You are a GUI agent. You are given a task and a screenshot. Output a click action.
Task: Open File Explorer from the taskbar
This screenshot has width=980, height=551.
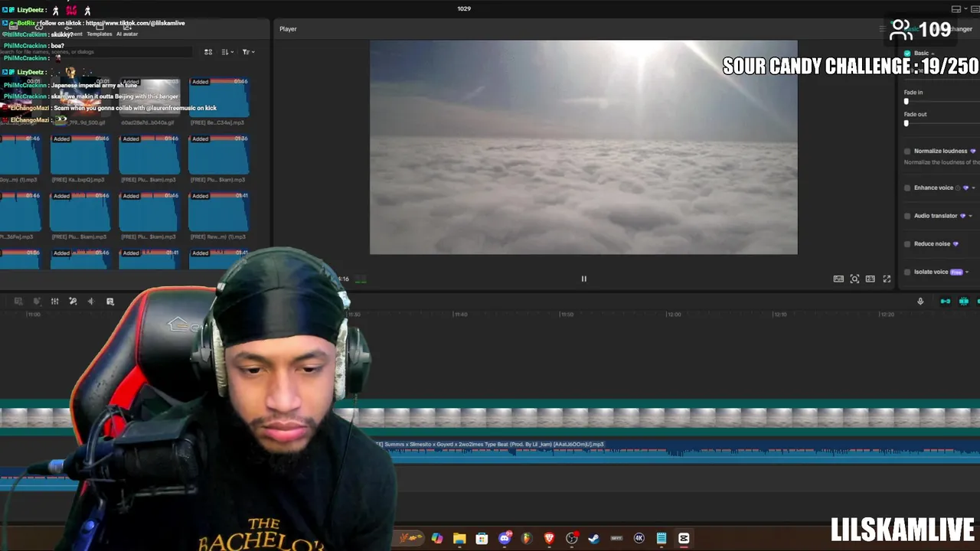(x=459, y=539)
